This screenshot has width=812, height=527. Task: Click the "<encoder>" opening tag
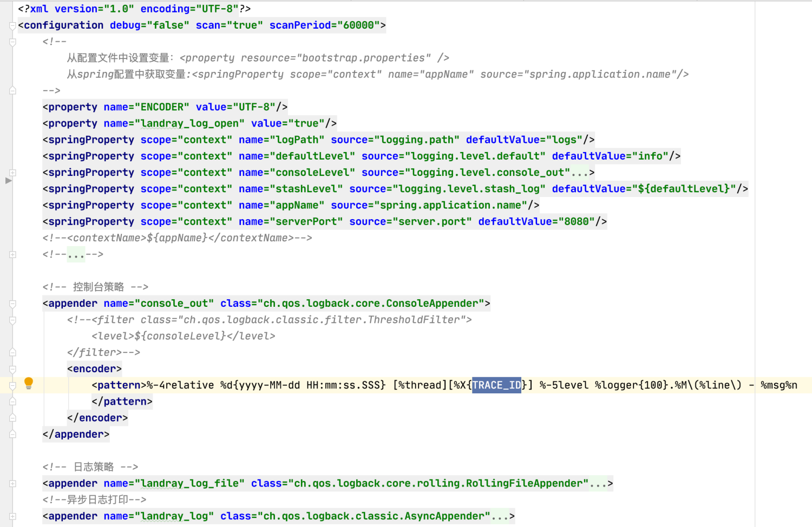pos(95,369)
